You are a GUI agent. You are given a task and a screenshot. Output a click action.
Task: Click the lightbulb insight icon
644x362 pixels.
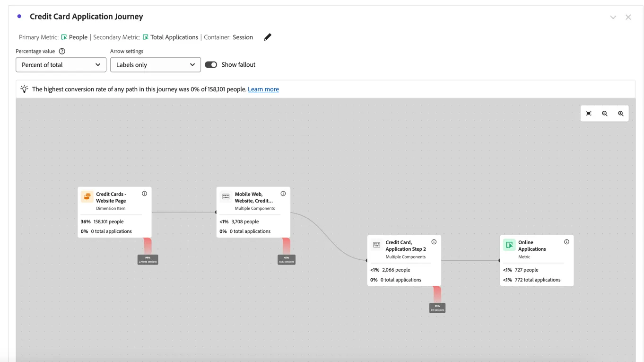pos(24,89)
